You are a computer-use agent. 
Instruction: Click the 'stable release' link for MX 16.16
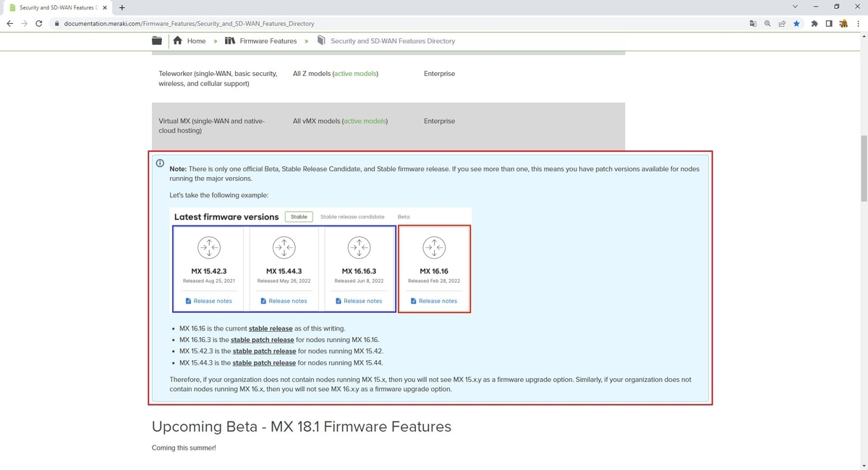[271, 328]
